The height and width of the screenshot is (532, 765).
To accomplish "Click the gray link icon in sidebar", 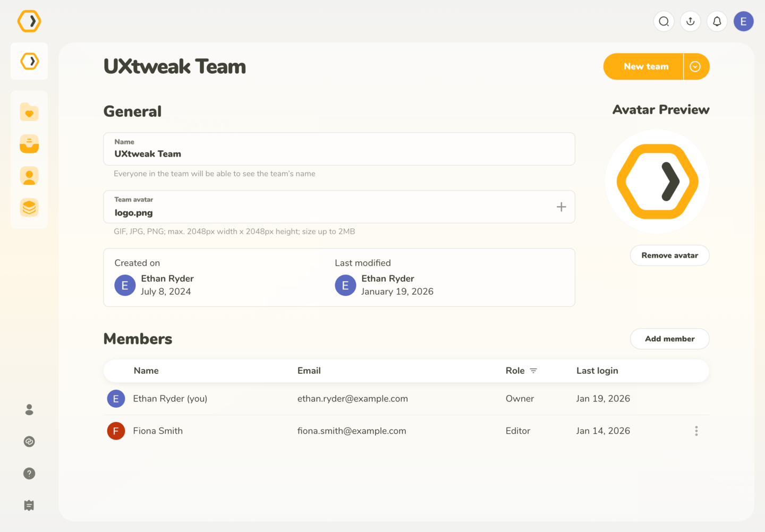I will click(29, 441).
